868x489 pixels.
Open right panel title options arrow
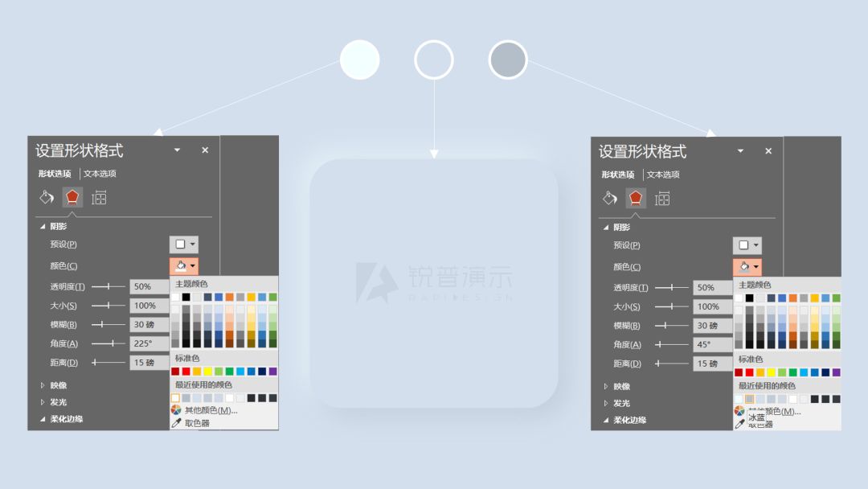(740, 151)
